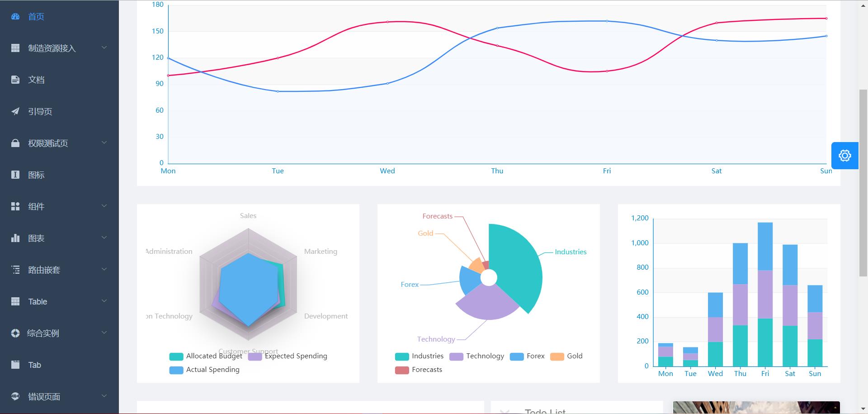Click the page vertical scrollbar thumb

pos(863,181)
